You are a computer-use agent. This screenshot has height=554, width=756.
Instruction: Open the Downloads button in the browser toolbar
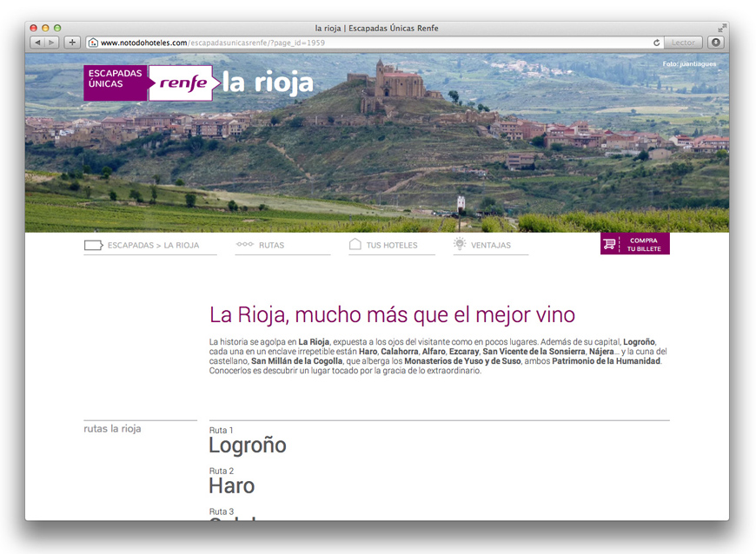(715, 42)
